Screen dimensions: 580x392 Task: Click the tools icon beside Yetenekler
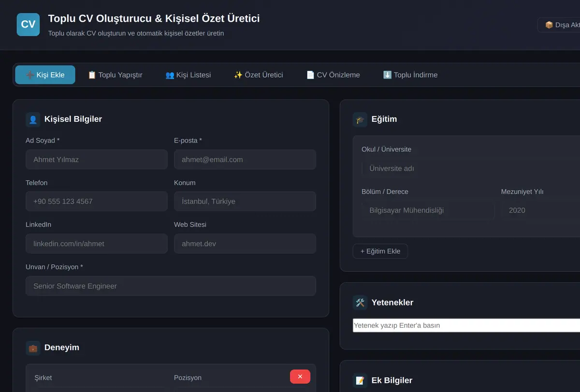(360, 303)
